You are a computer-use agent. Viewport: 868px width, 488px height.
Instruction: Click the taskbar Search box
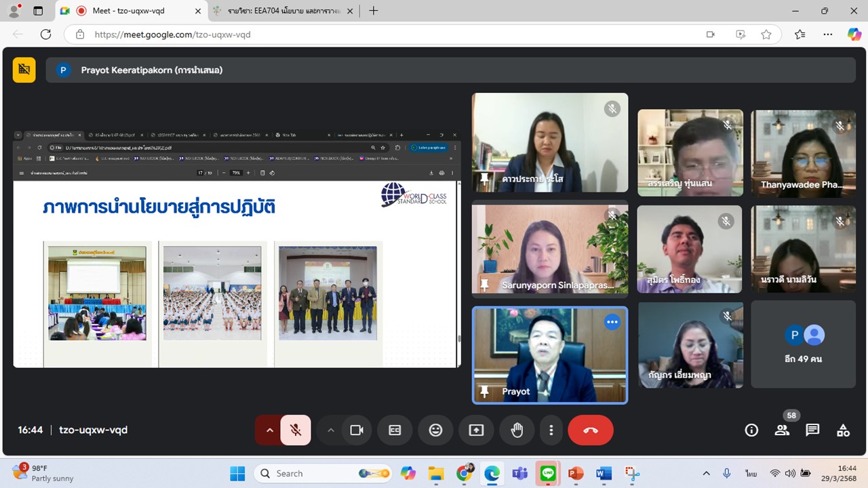pyautogui.click(x=323, y=473)
